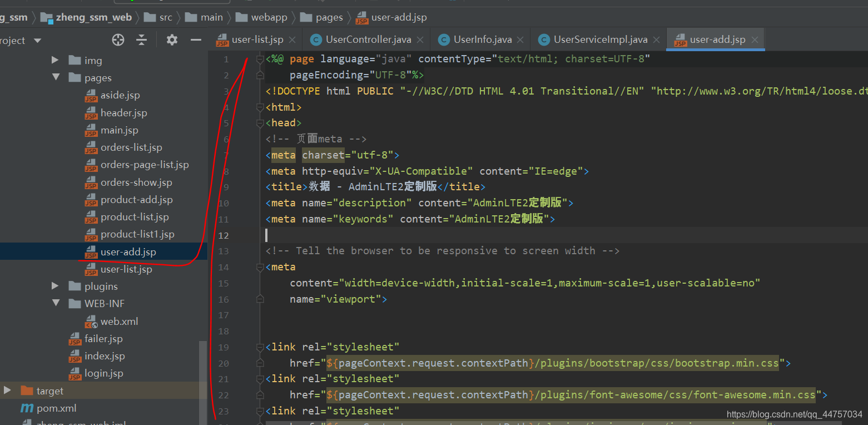Expand the img folder

click(x=55, y=60)
